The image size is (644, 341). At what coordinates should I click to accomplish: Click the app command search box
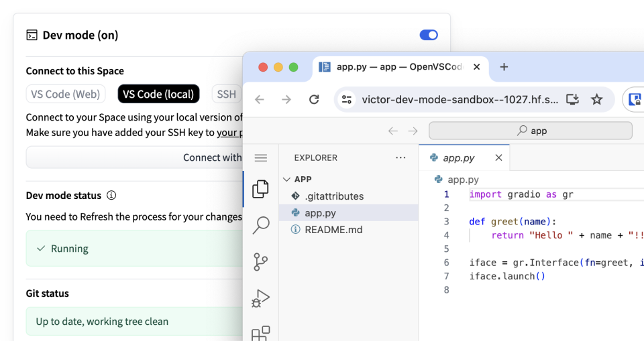tap(530, 131)
